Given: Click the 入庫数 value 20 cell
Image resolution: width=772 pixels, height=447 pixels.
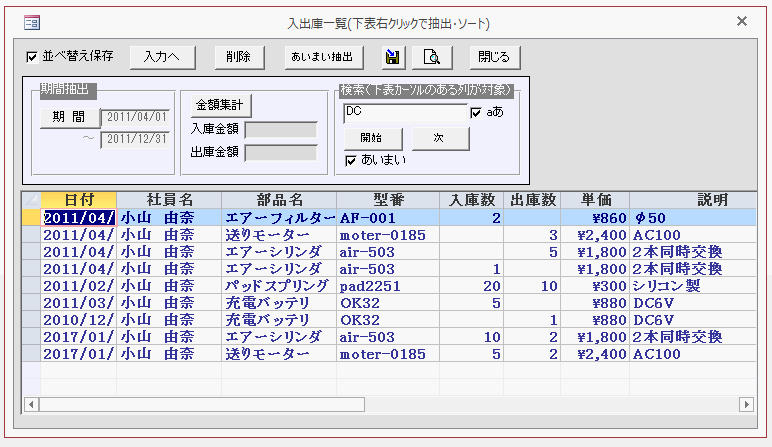Looking at the screenshot, I should 472,286.
